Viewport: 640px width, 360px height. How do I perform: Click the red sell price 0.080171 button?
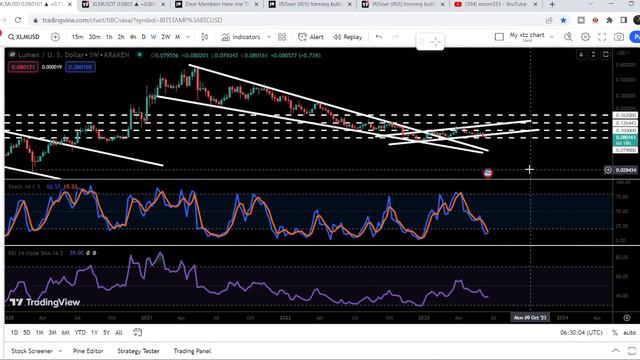23,67
